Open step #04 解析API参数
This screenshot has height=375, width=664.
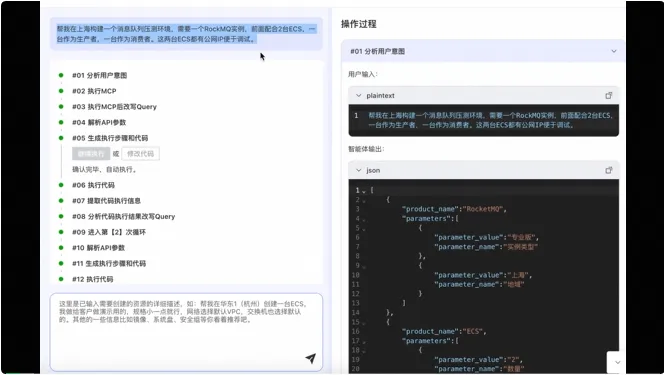(99, 122)
